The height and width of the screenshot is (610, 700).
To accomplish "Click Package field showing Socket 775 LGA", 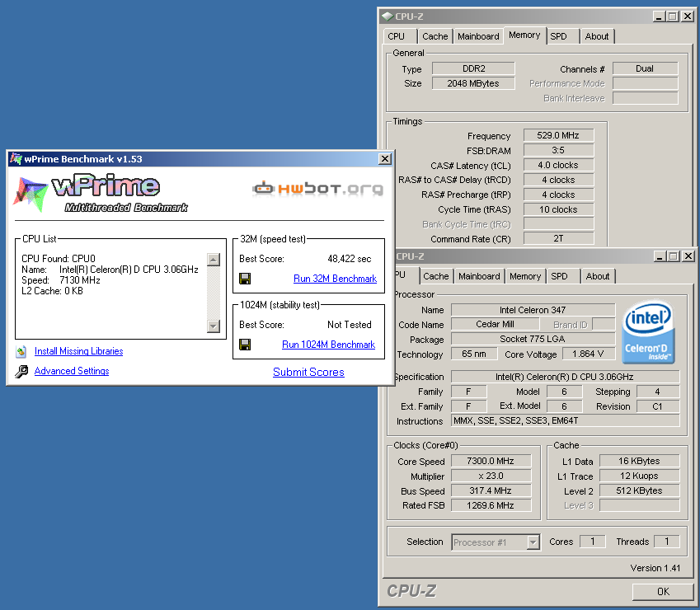I will (533, 339).
